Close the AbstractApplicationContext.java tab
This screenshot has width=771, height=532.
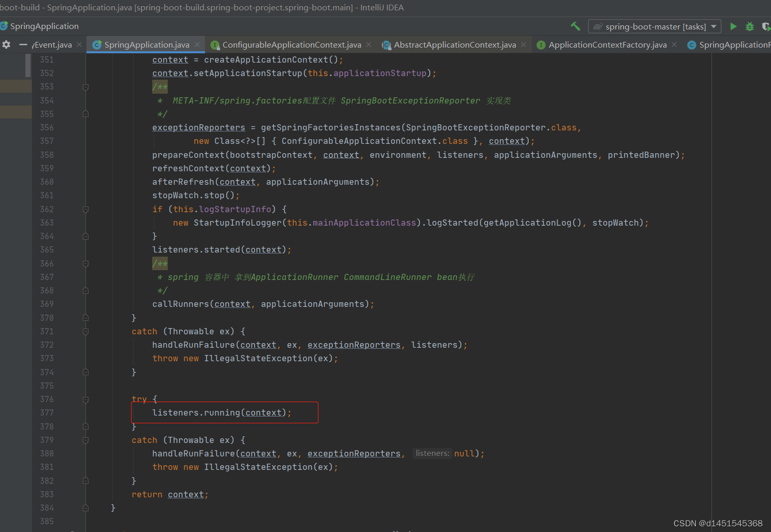point(523,45)
